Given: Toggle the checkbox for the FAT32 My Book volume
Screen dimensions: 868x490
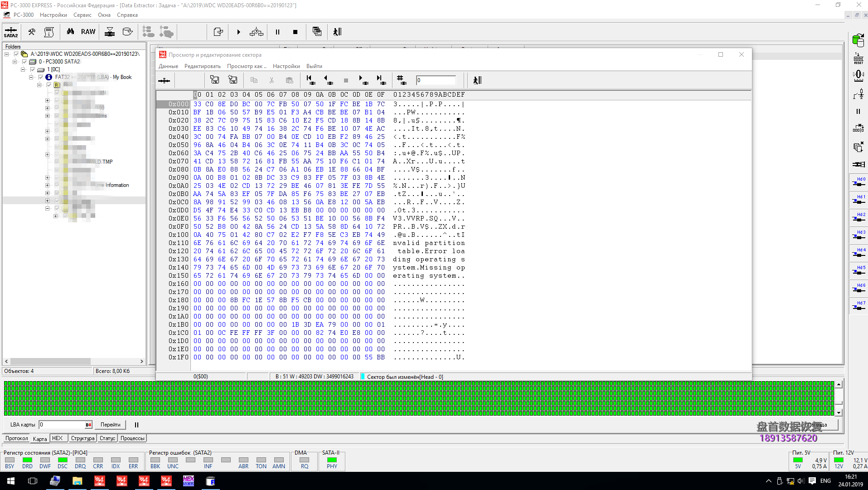Looking at the screenshot, I should tap(41, 77).
